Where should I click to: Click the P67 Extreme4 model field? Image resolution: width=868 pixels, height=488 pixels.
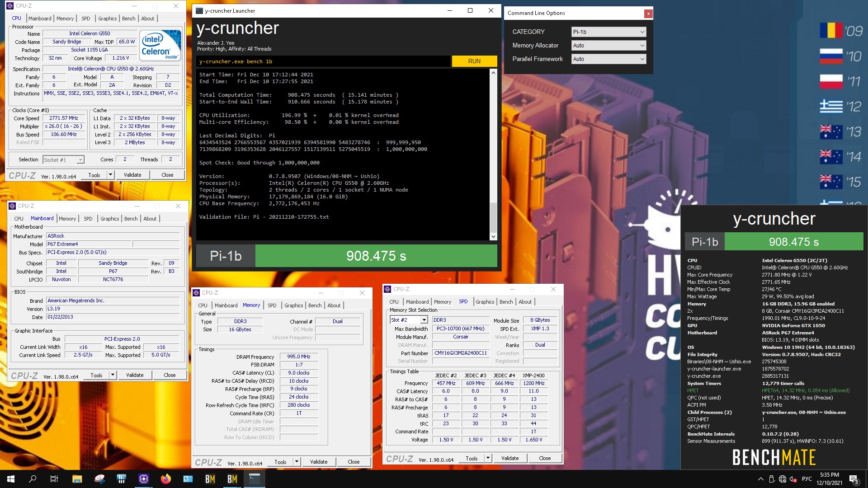tap(89, 244)
